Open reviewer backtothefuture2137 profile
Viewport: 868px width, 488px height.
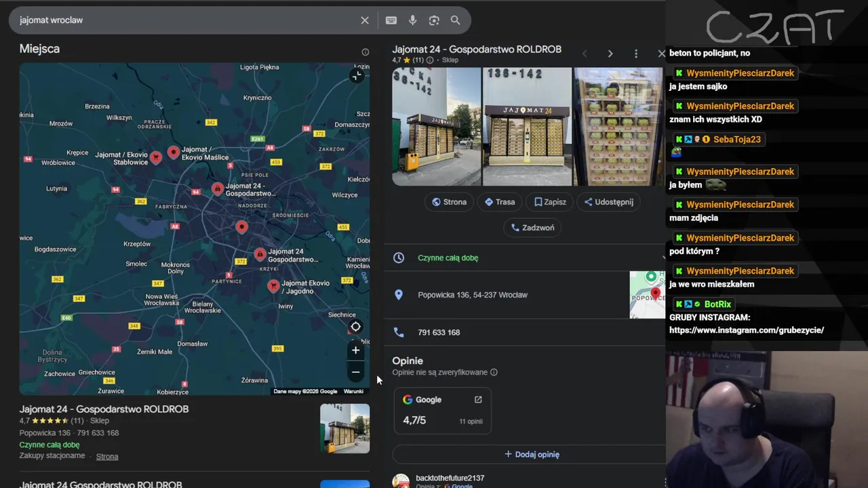click(450, 478)
